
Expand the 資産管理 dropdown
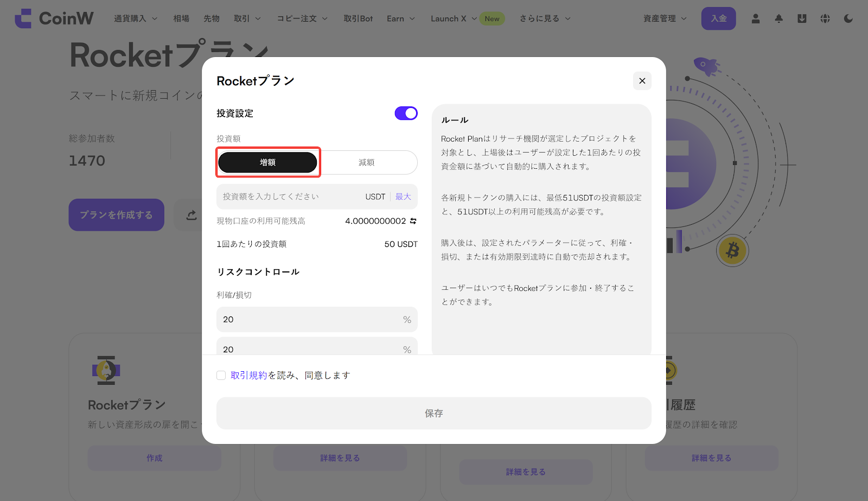pos(665,18)
